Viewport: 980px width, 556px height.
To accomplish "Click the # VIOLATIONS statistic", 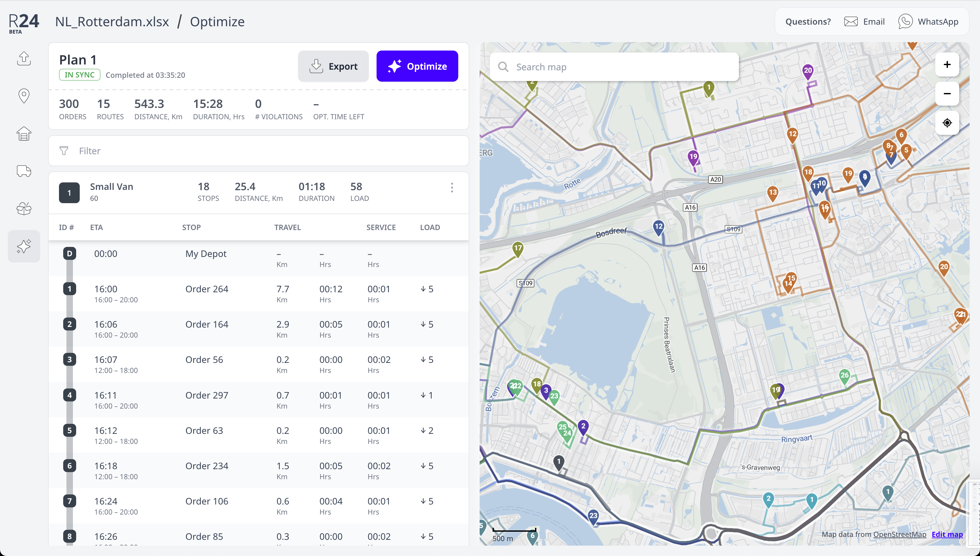I will (279, 109).
